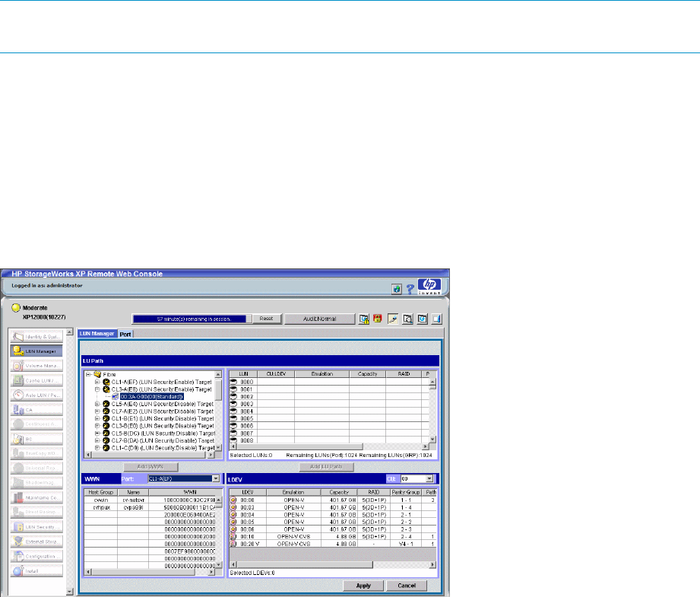Screen dimensions: 700x597
Task: Click the Reset session button
Action: [x=267, y=319]
